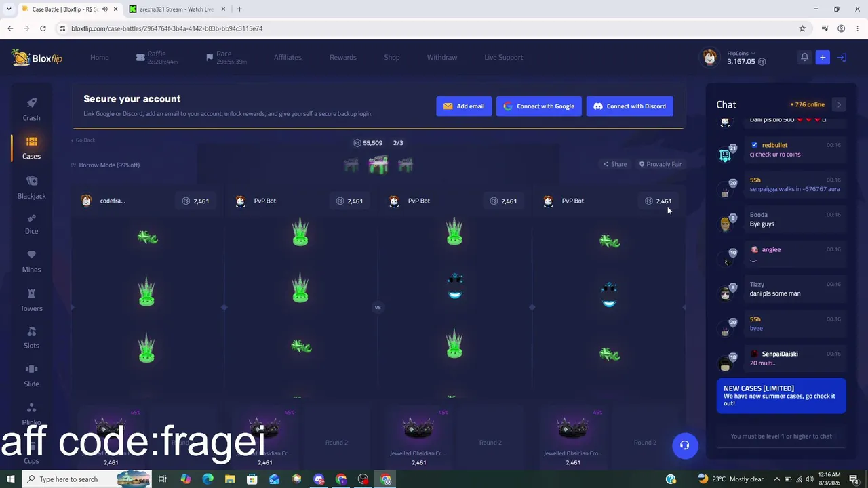Screen dimensions: 868x488
Task: Reload the Bloxflip page
Action: (43, 28)
